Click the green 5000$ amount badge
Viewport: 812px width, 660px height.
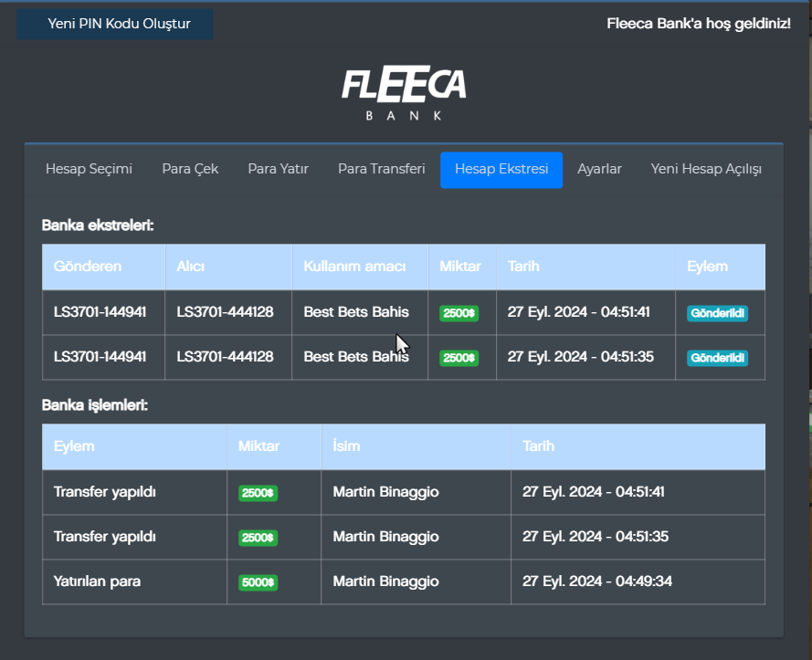(258, 582)
